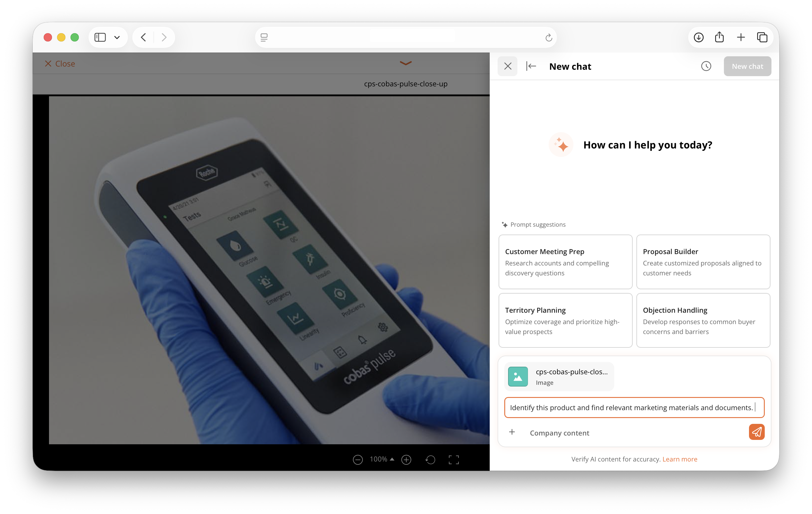The height and width of the screenshot is (514, 812).
Task: Select the Customer Meeting Prep suggestion
Action: 565,262
